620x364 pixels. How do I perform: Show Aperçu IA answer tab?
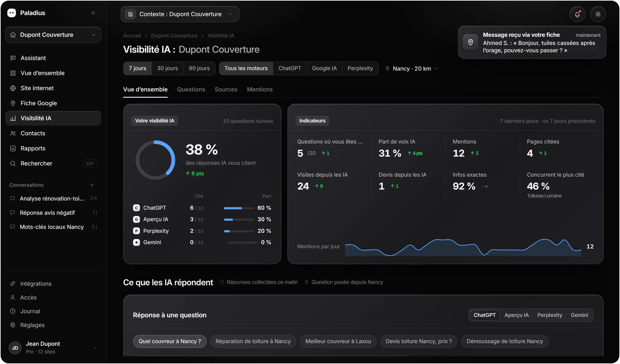click(x=516, y=315)
